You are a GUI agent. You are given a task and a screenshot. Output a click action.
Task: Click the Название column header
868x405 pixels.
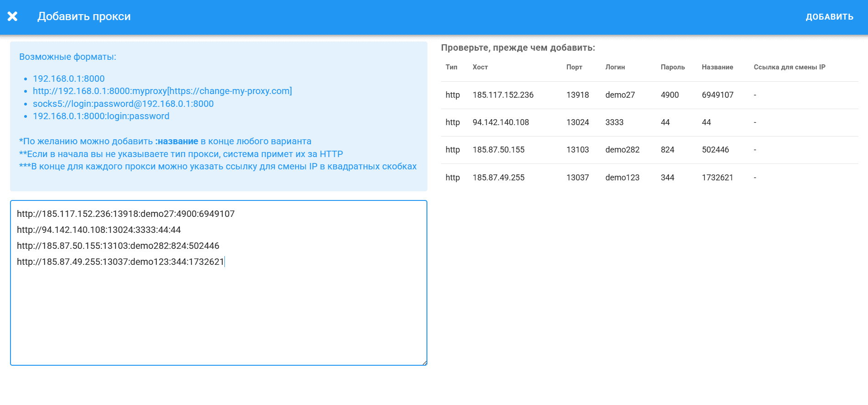[x=717, y=67]
